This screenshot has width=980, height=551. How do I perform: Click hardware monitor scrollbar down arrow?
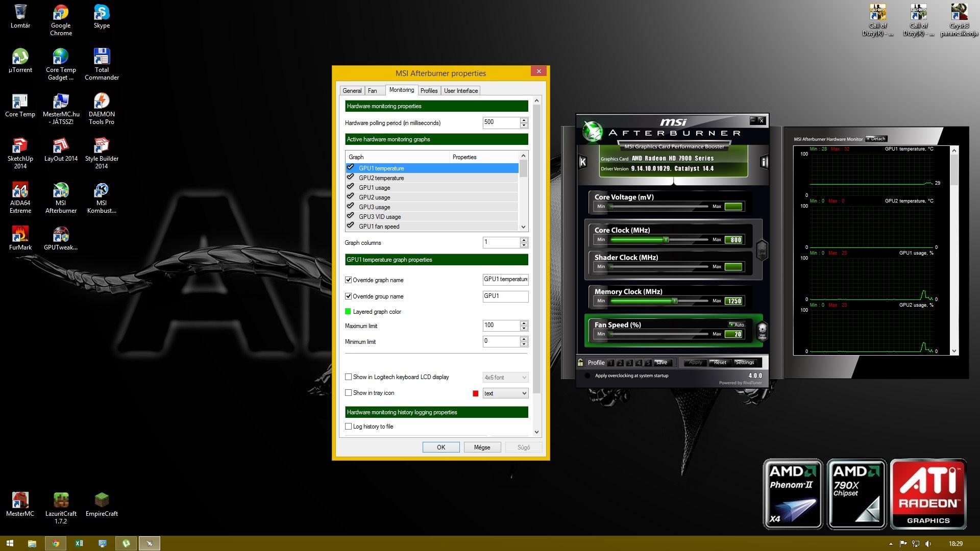click(x=954, y=351)
